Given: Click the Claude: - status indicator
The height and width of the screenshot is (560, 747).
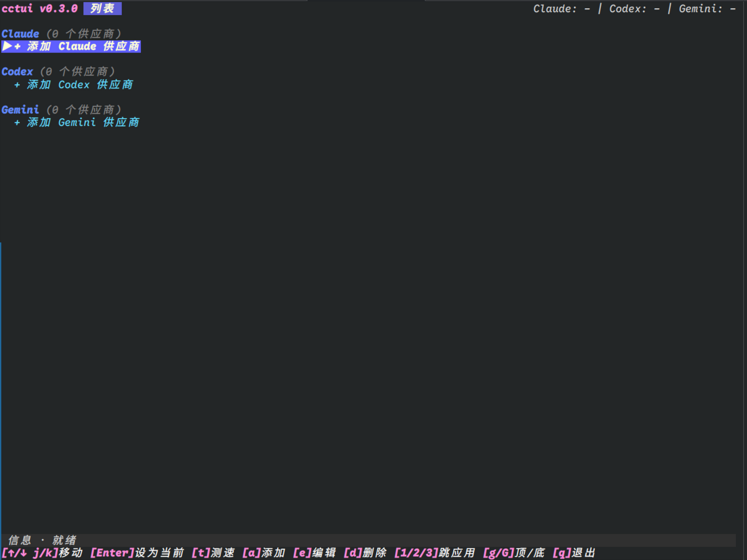Looking at the screenshot, I should pyautogui.click(x=562, y=8).
